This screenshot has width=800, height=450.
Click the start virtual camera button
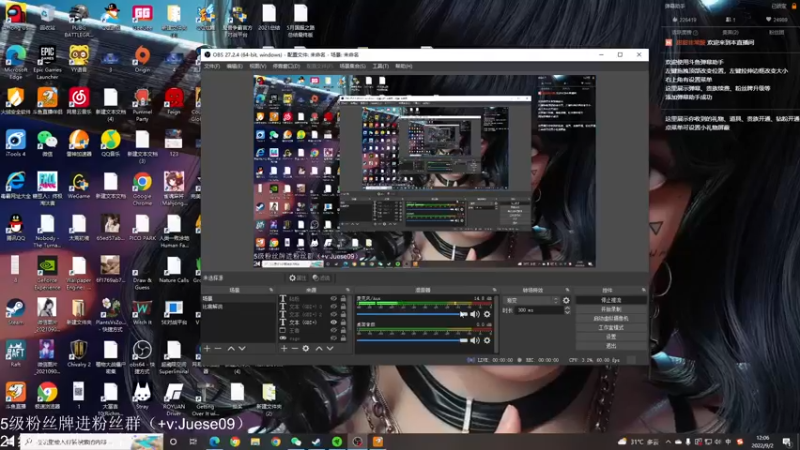coord(611,318)
